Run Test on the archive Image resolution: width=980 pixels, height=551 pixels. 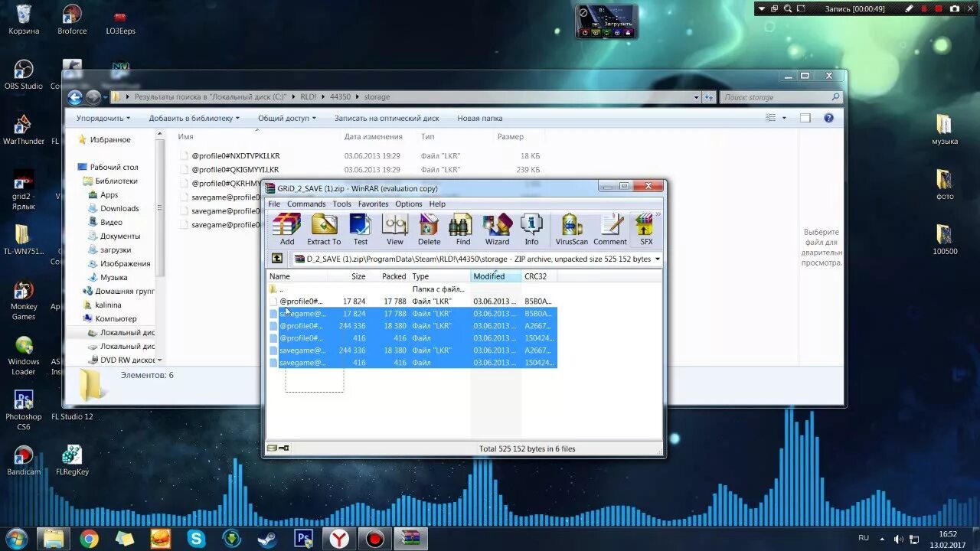[x=361, y=230]
